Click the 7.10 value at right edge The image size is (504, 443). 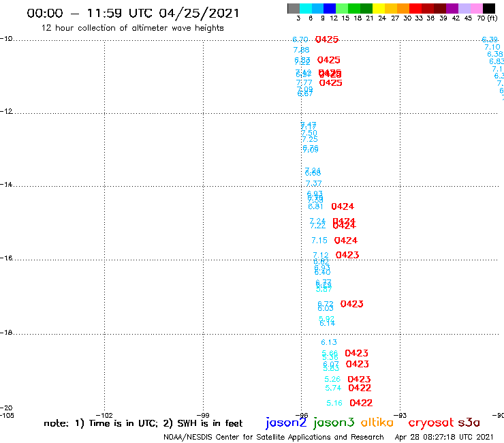tap(492, 47)
